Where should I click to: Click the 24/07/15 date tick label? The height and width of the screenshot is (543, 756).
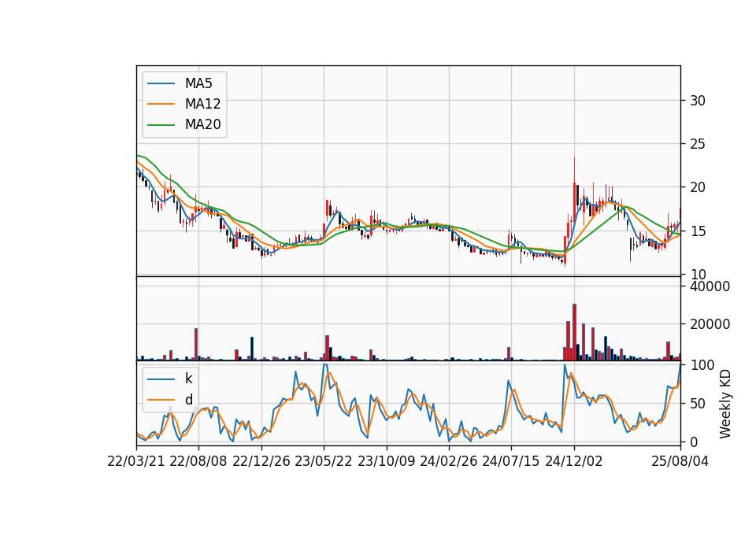(510, 461)
